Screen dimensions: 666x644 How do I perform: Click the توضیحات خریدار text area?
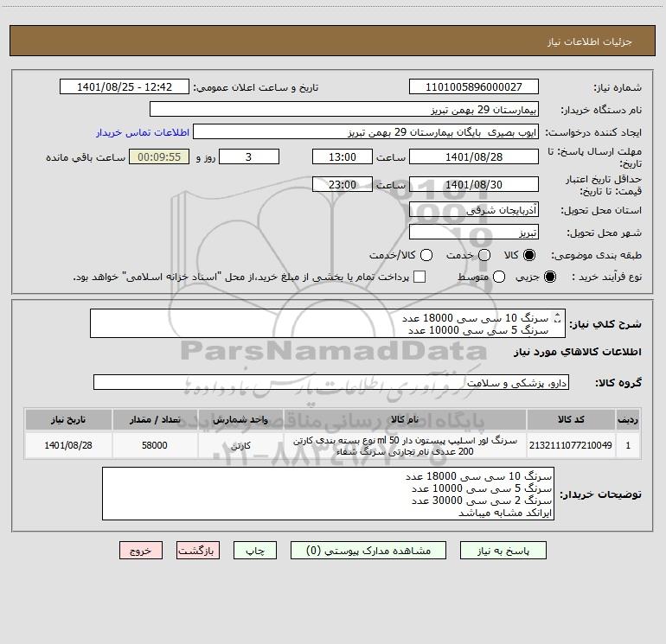point(328,494)
